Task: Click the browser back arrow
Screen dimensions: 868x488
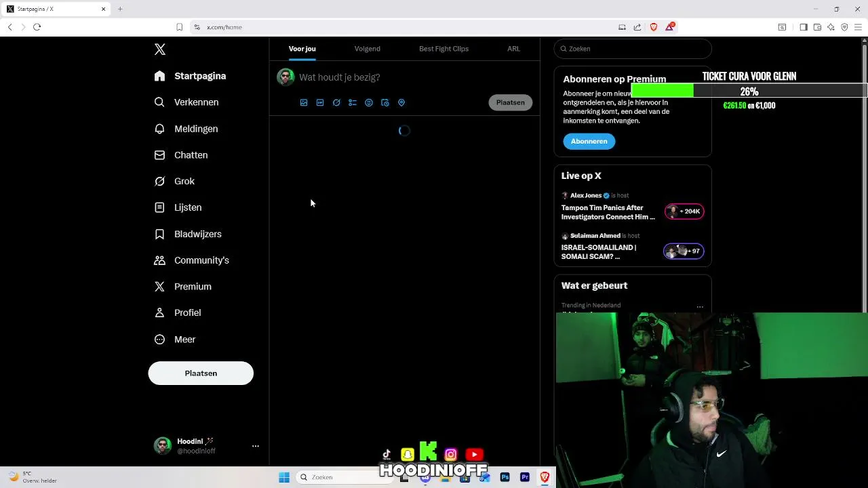Action: point(9,27)
